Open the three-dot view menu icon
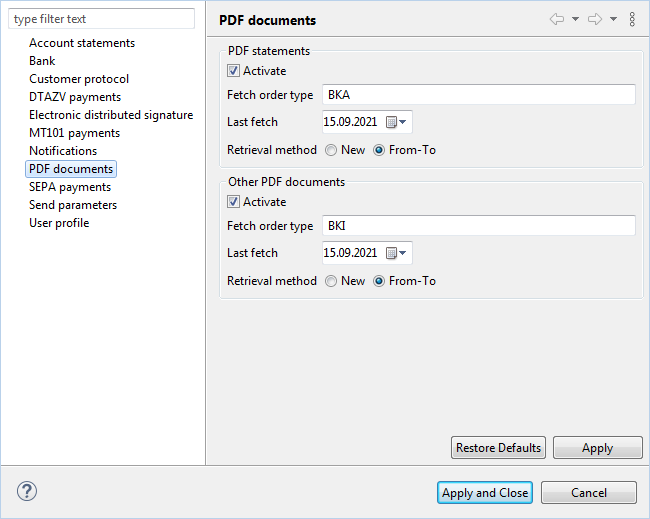650x519 pixels. coord(632,19)
